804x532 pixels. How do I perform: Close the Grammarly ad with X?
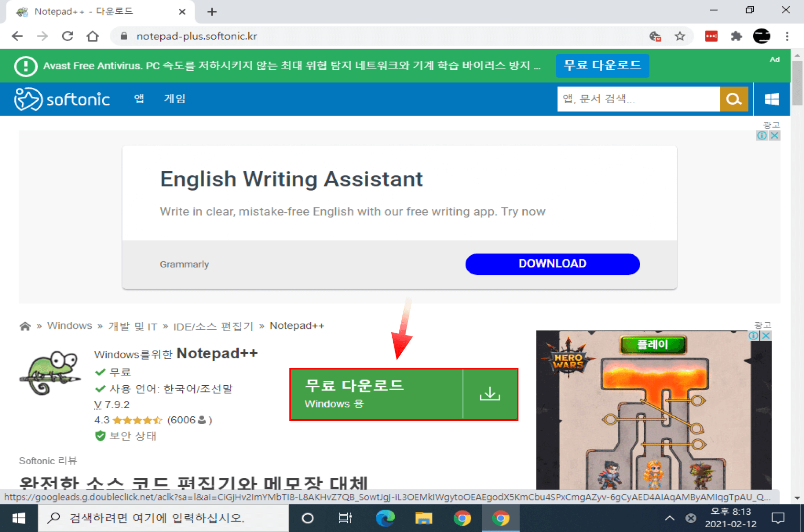pyautogui.click(x=774, y=135)
